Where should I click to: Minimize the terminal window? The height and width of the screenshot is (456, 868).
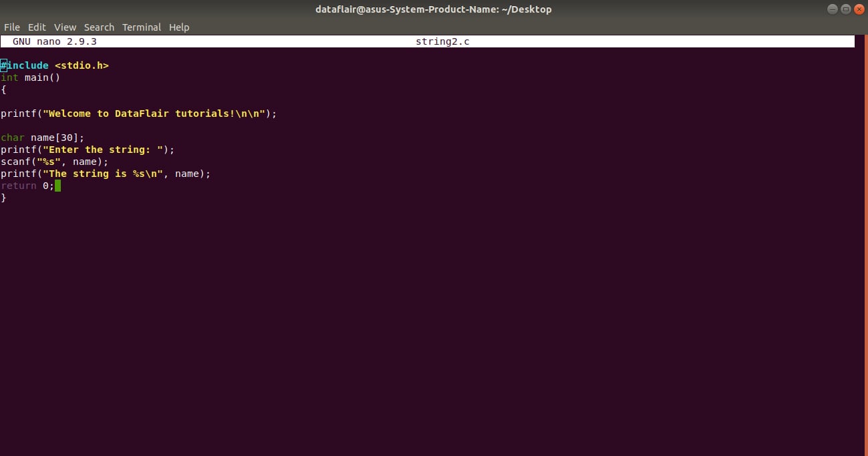pyautogui.click(x=832, y=9)
